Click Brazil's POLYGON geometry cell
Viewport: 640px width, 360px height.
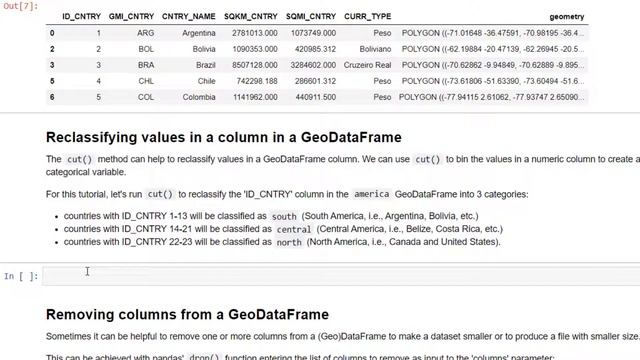coord(493,65)
